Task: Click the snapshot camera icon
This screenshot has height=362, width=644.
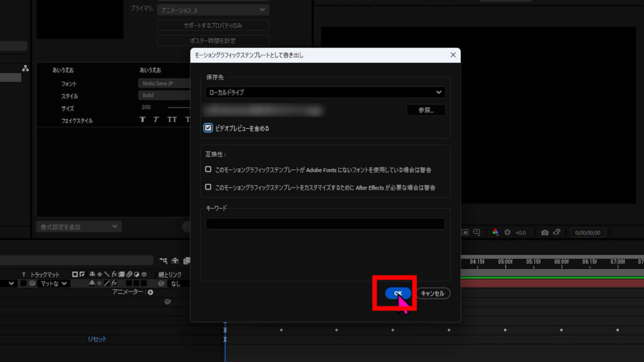Action: point(545,233)
